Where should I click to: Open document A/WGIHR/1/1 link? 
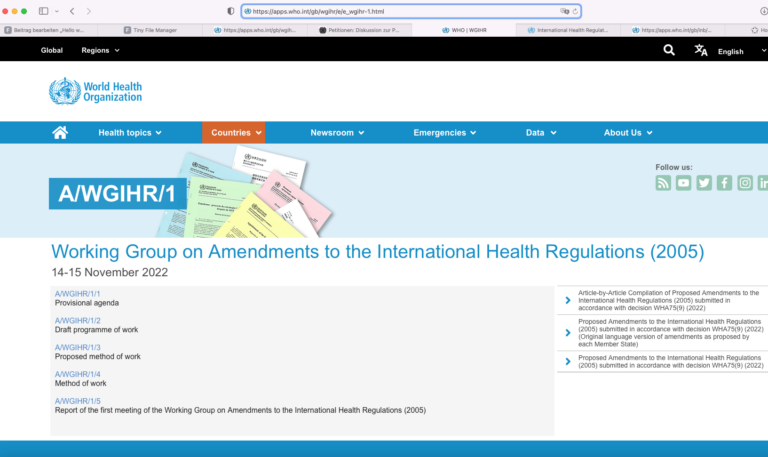77,294
